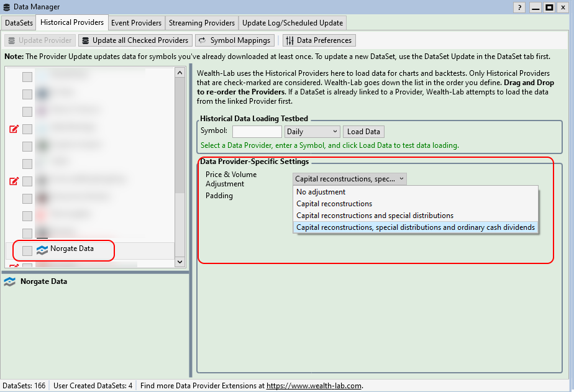Pick Capital reconstructions and special distributions
The width and height of the screenshot is (574, 392).
pos(416,215)
